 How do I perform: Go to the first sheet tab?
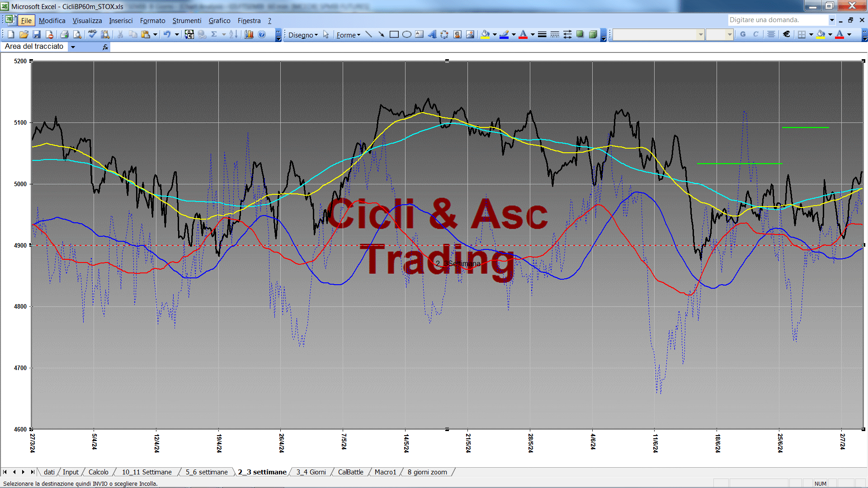(5, 472)
